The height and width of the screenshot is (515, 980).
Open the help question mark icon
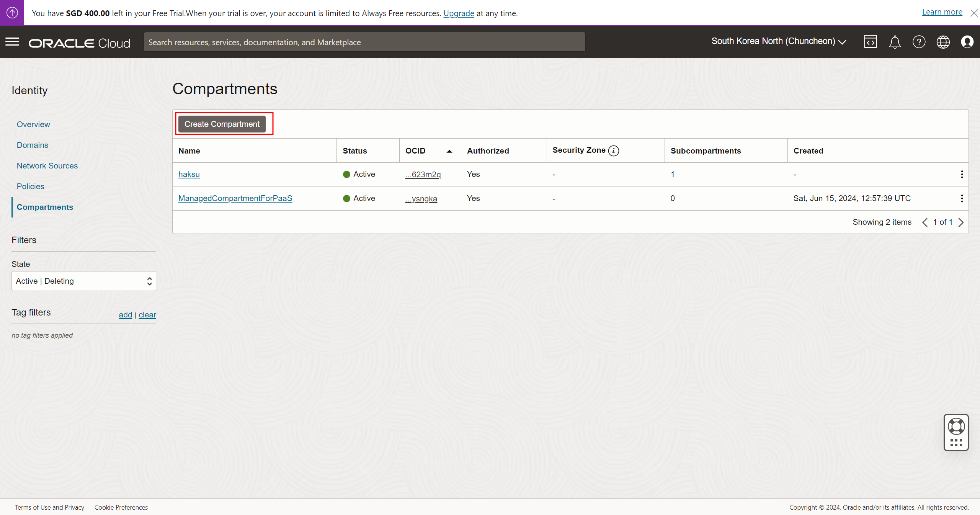[x=919, y=42]
